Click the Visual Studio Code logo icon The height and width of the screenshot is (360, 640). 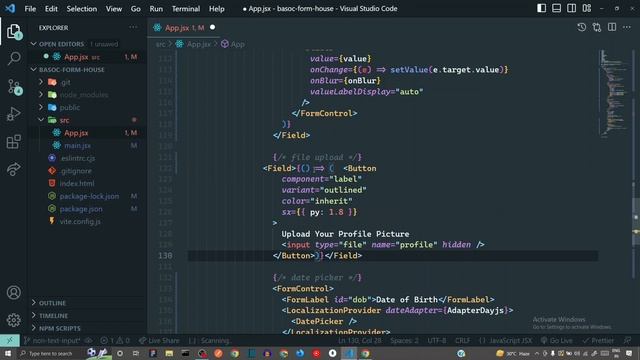click(x=10, y=8)
